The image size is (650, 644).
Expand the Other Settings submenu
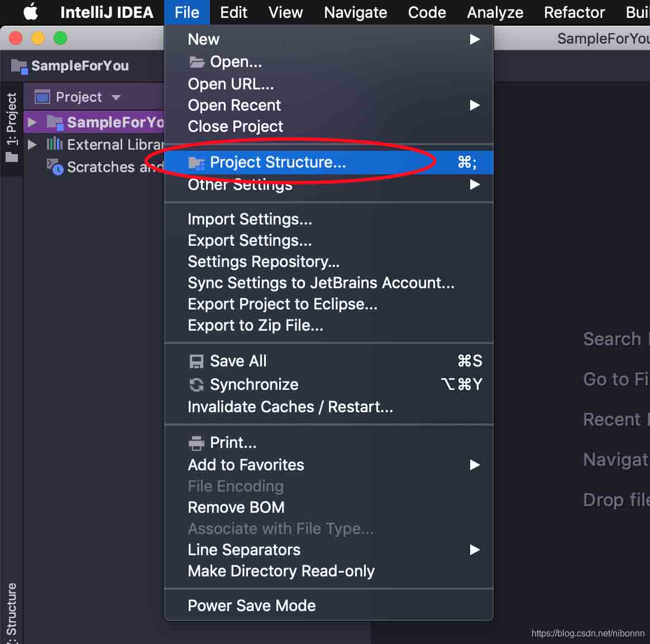pyautogui.click(x=329, y=184)
